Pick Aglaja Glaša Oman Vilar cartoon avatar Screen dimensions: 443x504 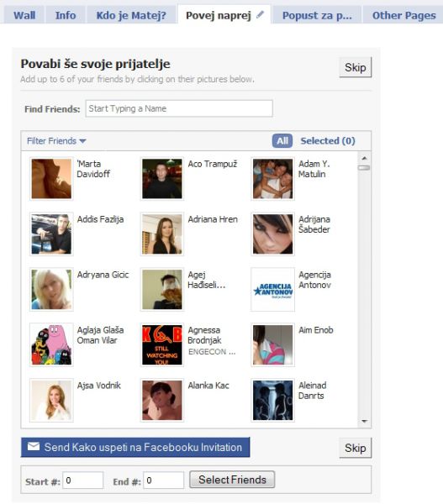coord(51,345)
